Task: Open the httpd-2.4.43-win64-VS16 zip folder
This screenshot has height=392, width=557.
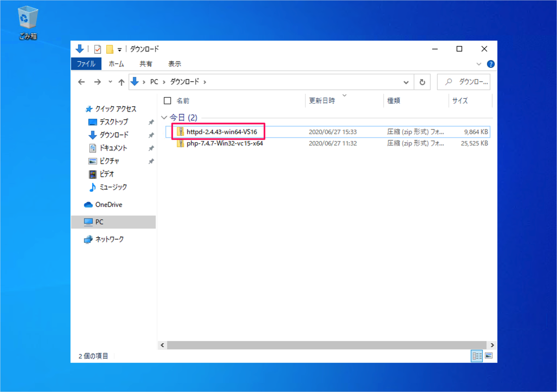Action: 222,132
